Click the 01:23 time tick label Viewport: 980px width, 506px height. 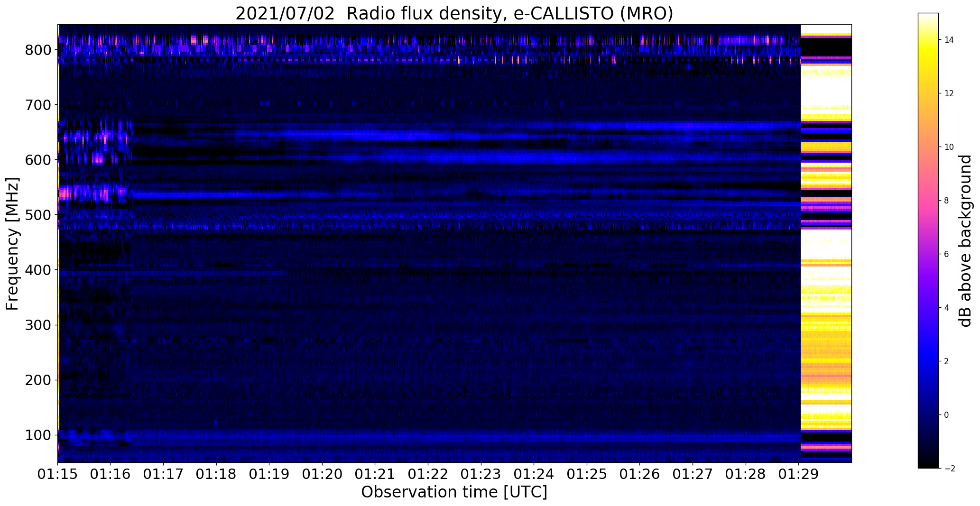click(x=481, y=474)
